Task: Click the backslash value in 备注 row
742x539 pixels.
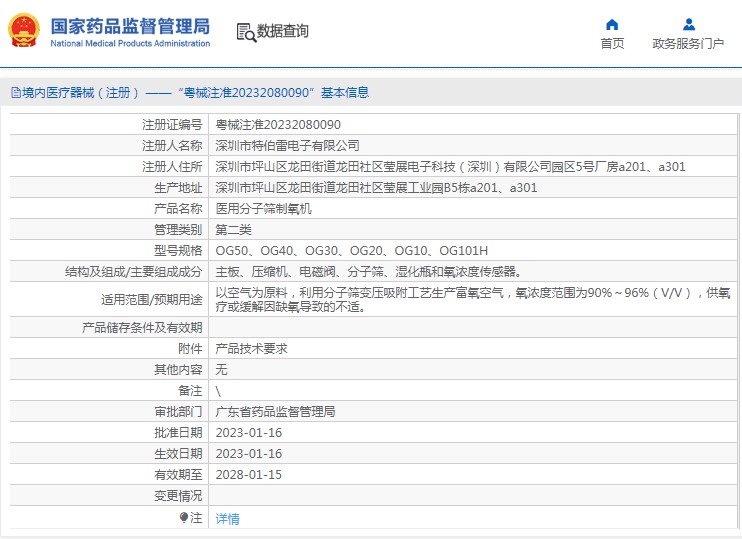Action: pyautogui.click(x=218, y=391)
